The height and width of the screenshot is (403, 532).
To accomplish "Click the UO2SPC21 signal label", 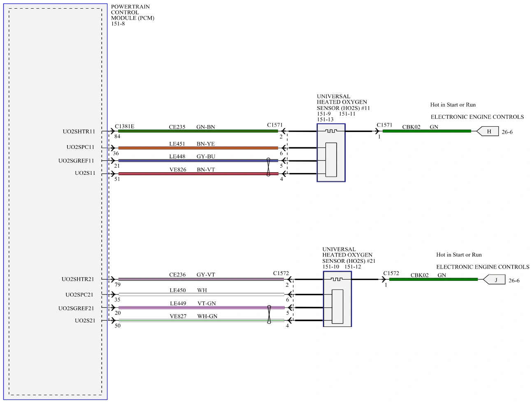I will 79,295.
